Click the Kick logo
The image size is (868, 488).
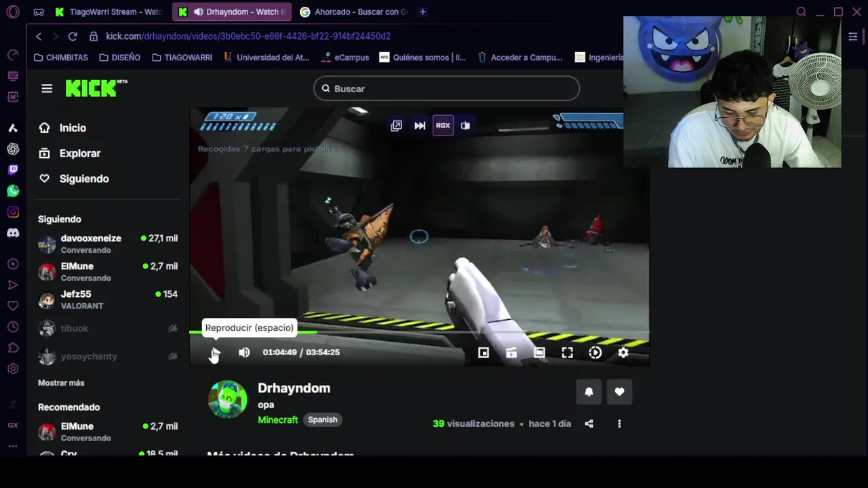point(96,88)
